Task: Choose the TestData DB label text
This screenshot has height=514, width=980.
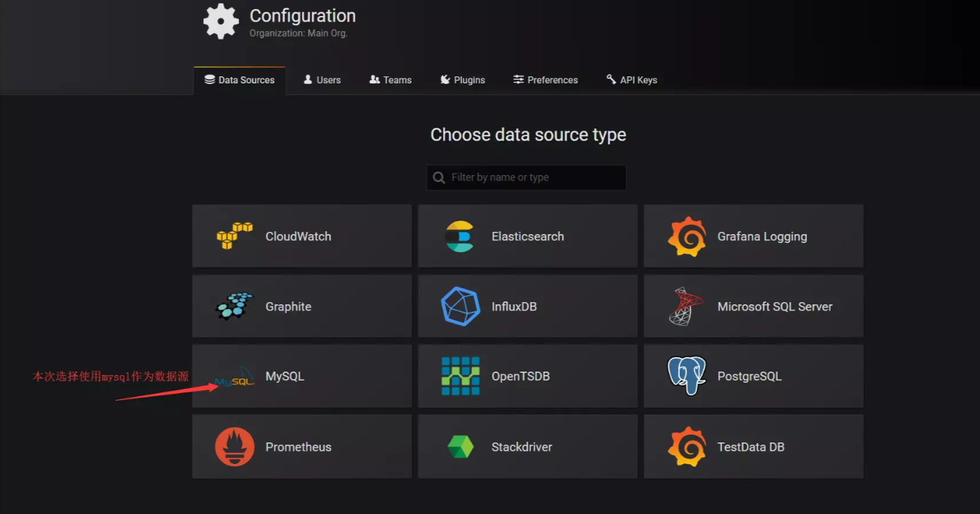Action: point(751,447)
